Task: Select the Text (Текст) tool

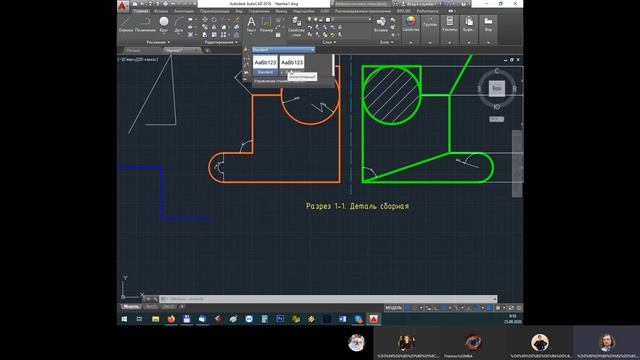Action: pos(251,24)
